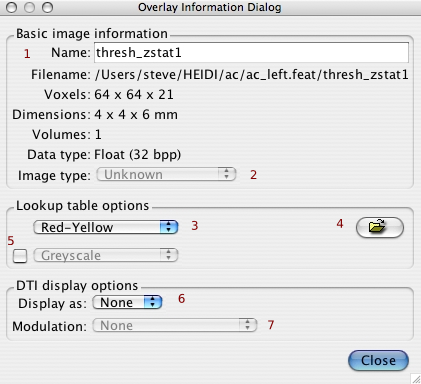This screenshot has width=421, height=384.
Task: Click the Voxels value 64 x 64 x 21
Action: 134,95
